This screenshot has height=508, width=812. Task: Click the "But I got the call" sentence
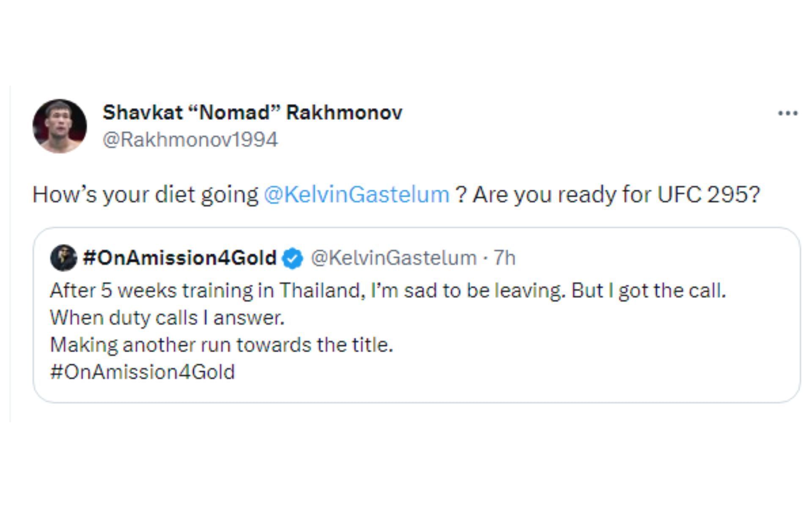click(648, 291)
